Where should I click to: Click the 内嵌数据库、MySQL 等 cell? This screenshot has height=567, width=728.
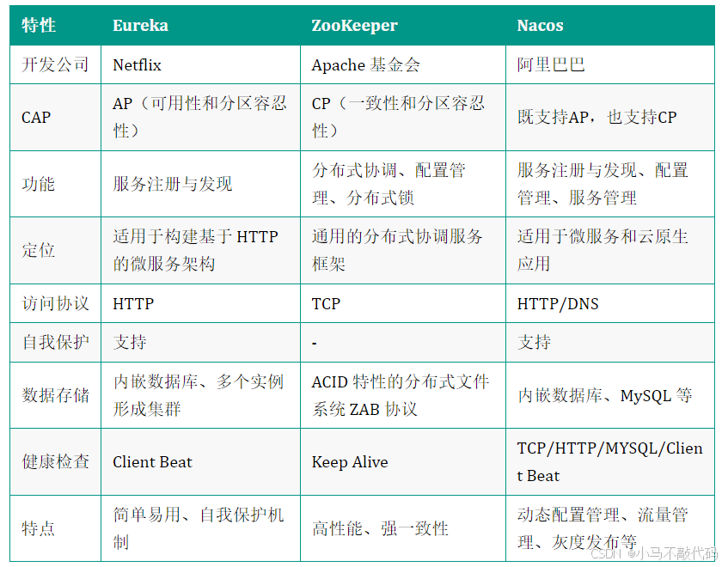pyautogui.click(x=610, y=395)
